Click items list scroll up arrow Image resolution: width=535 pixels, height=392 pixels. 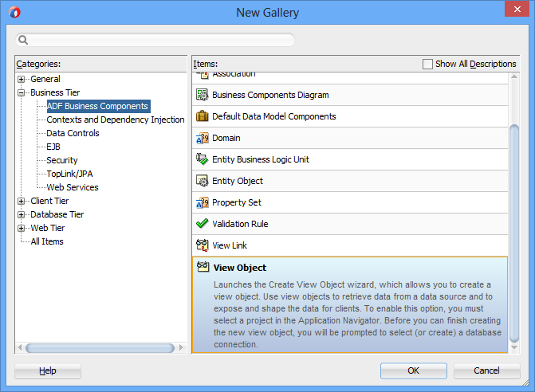[514, 76]
